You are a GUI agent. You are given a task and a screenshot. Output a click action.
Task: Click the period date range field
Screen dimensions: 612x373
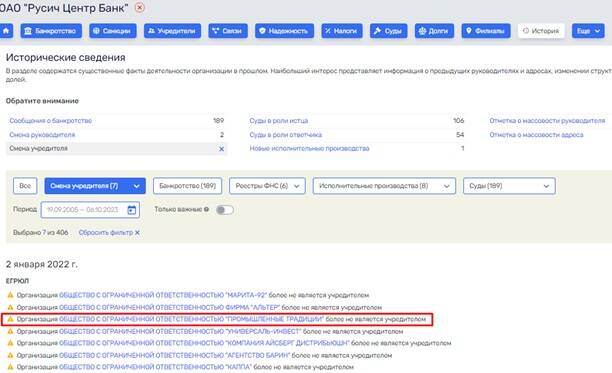click(x=90, y=210)
